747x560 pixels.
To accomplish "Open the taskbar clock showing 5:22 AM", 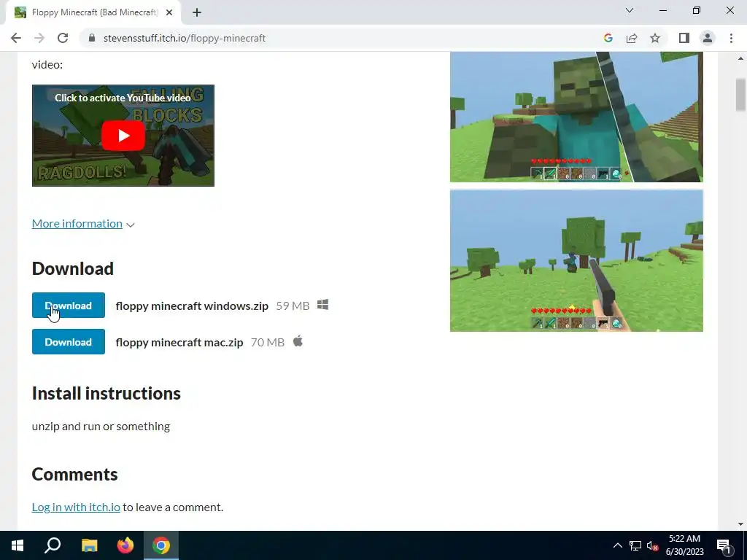I will (x=684, y=545).
